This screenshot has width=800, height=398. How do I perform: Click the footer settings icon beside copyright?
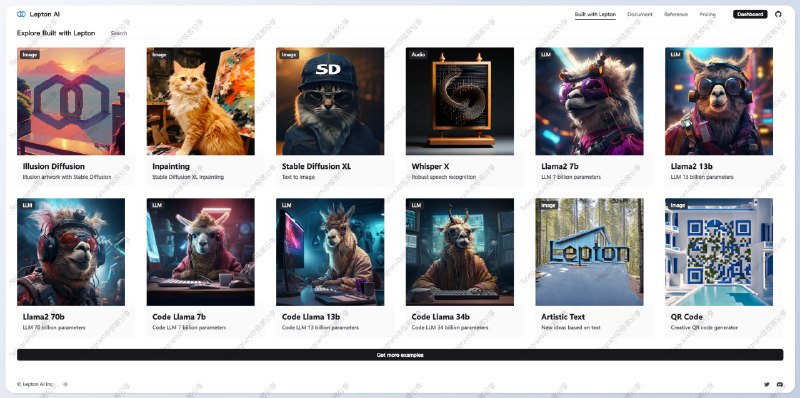pyautogui.click(x=65, y=384)
